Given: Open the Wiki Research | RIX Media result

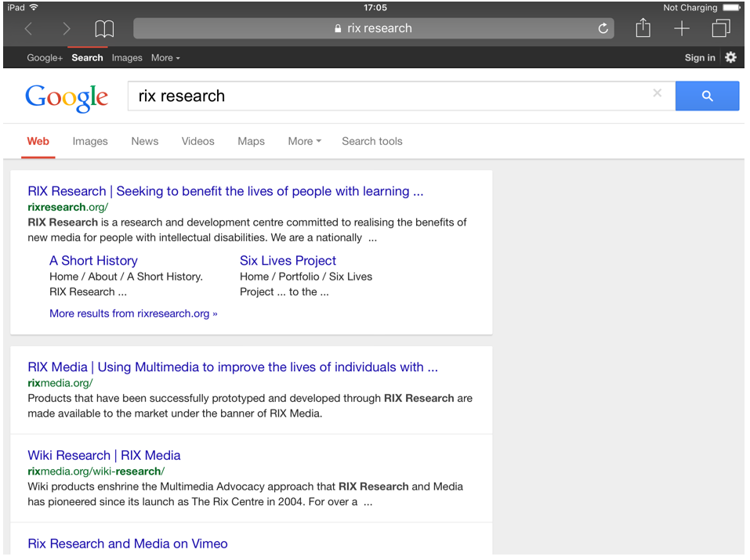Looking at the screenshot, I should [103, 455].
